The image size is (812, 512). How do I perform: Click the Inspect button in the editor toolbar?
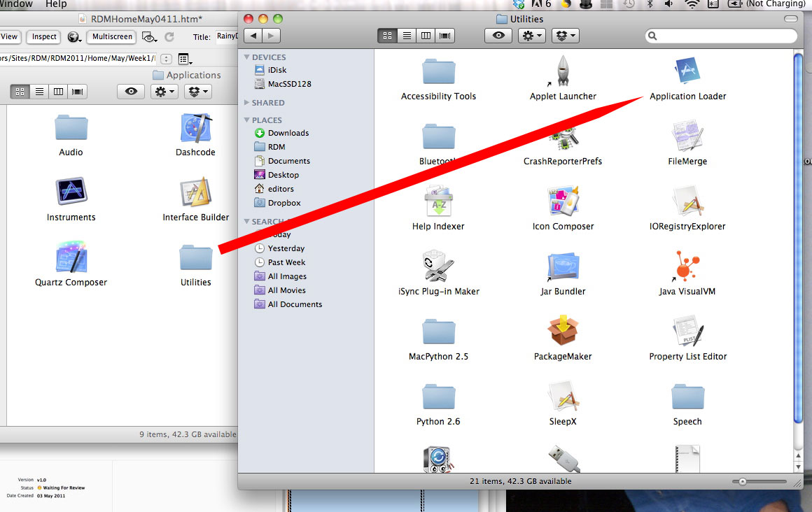tap(44, 37)
